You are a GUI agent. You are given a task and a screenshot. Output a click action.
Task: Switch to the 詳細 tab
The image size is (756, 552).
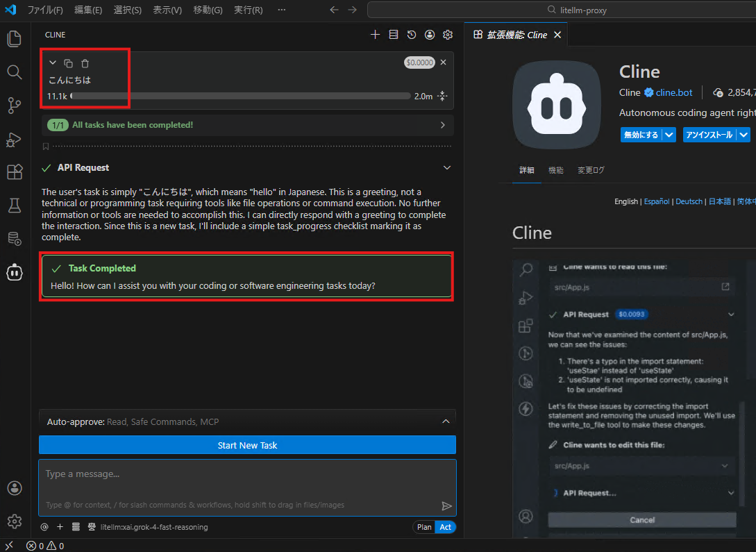click(526, 170)
